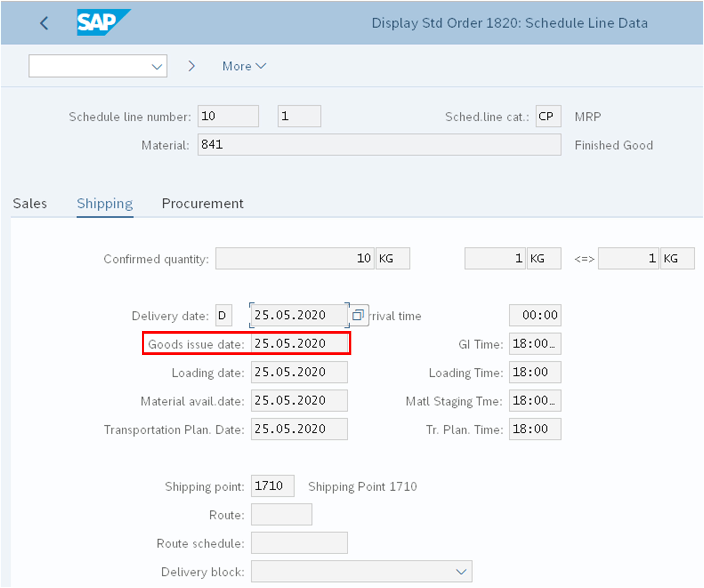The width and height of the screenshot is (704, 588).
Task: Select the Delivery date value field
Action: 298,315
